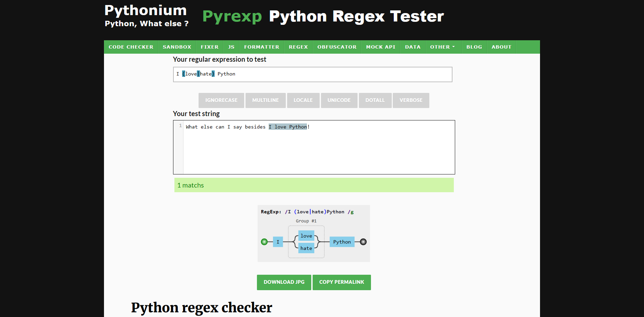Click the RegExp expression text in diagram

319,212
